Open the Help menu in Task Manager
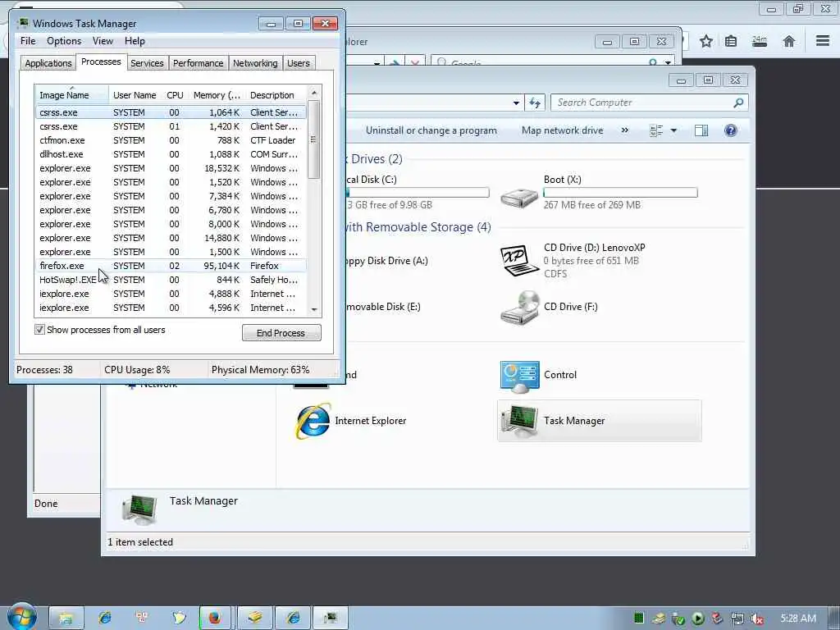The height and width of the screenshot is (630, 840). [135, 41]
